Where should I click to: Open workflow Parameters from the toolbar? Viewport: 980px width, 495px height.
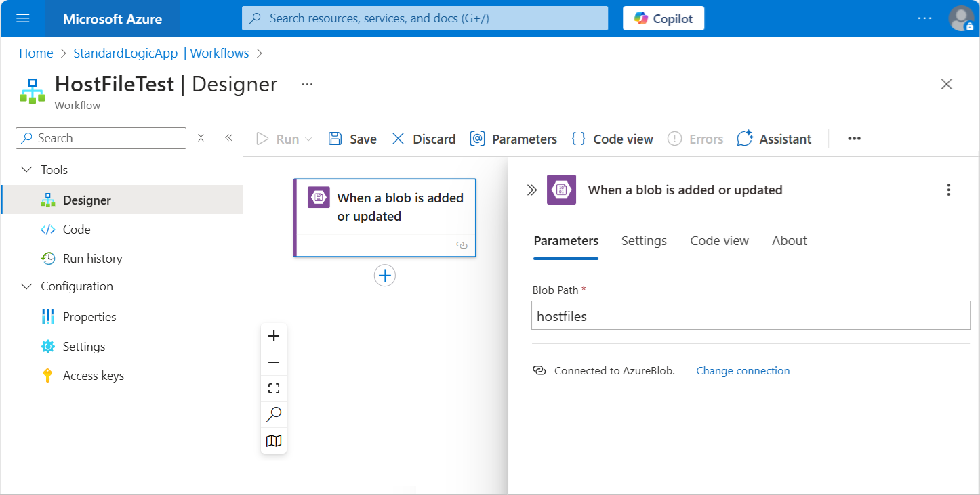514,139
